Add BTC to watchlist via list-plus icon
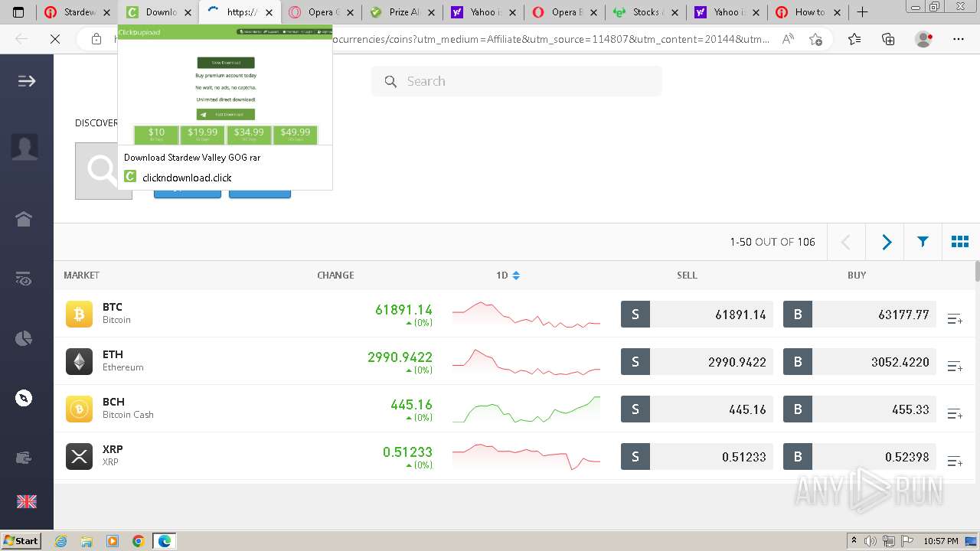 pyautogui.click(x=955, y=318)
